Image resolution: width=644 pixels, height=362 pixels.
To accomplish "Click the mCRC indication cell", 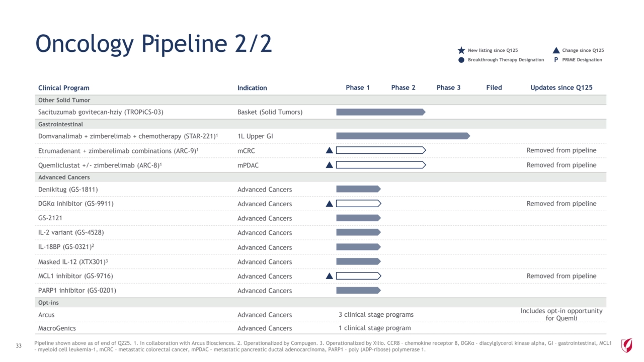I will (247, 150).
